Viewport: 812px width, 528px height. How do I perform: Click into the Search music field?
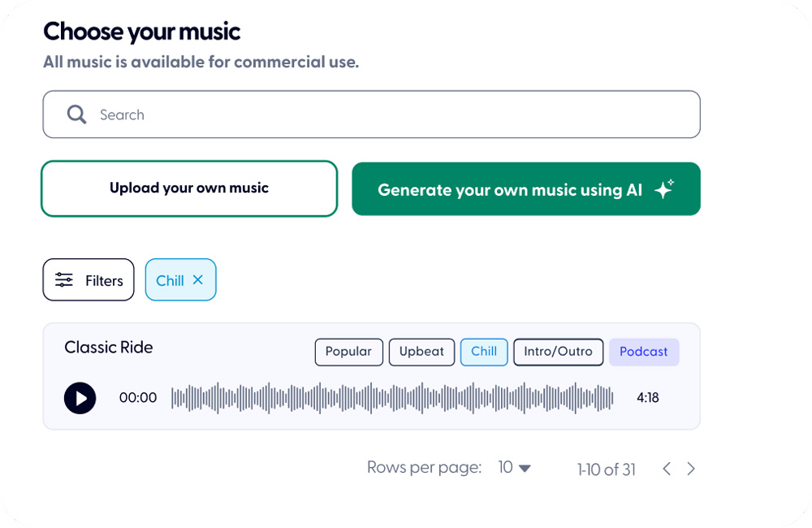[x=371, y=115]
